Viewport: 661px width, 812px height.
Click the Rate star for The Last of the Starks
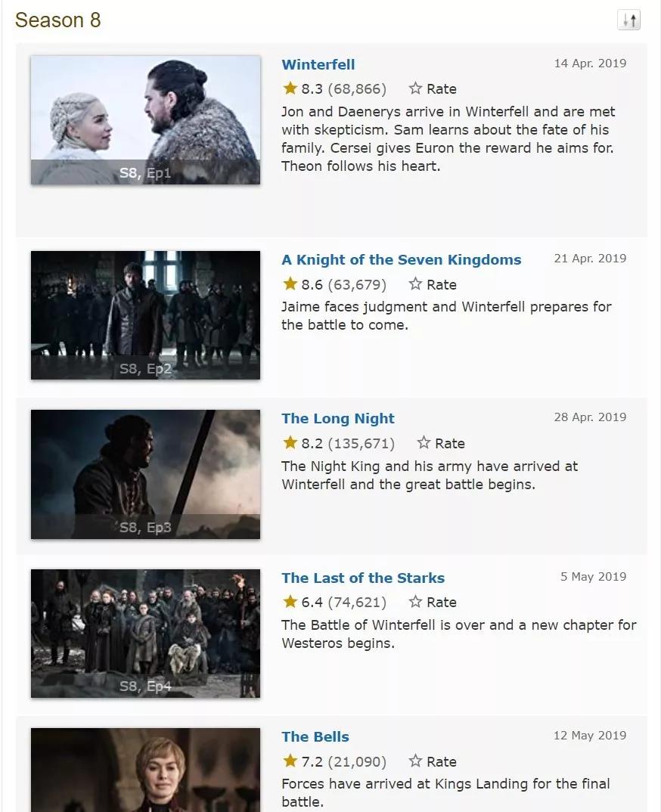[x=415, y=602]
